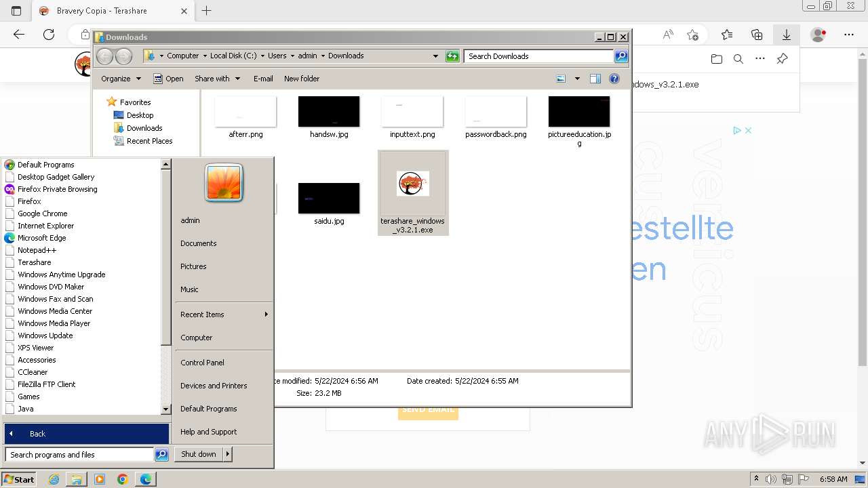Screen dimensions: 868x488
Task: Click the Explorer forward navigation arrow
Action: tap(123, 56)
